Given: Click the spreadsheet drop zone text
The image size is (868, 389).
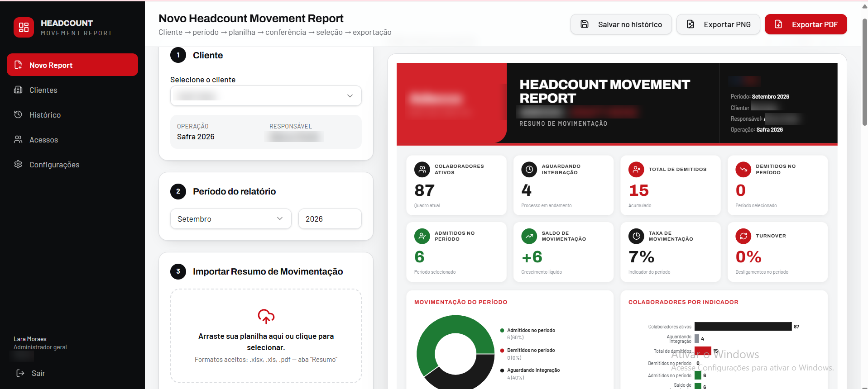Looking at the screenshot, I should point(266,342).
